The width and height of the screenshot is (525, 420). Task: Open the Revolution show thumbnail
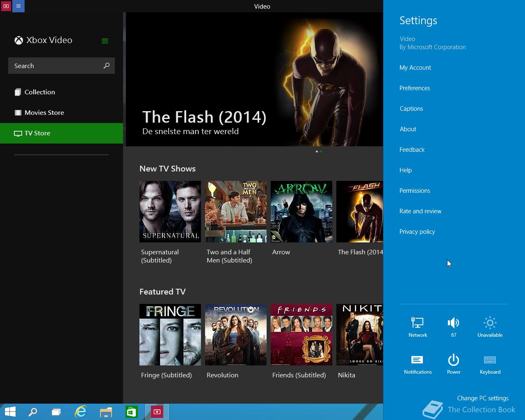click(x=236, y=335)
